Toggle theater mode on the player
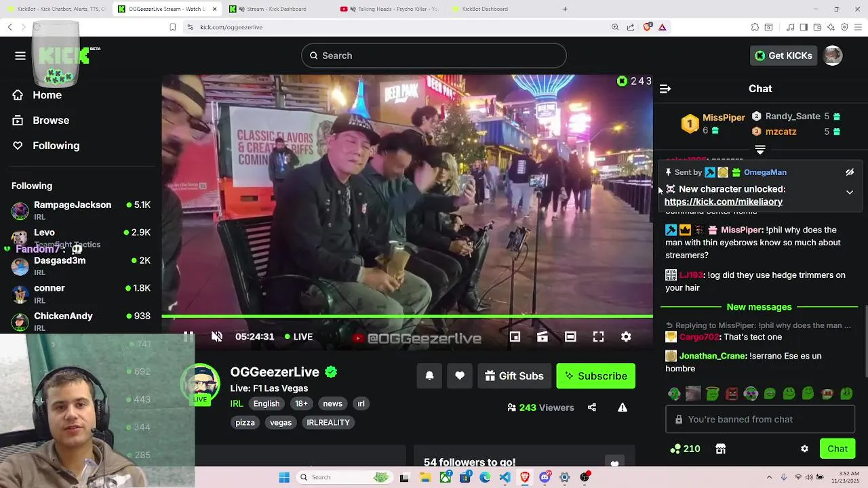The image size is (868, 488). coord(570,336)
